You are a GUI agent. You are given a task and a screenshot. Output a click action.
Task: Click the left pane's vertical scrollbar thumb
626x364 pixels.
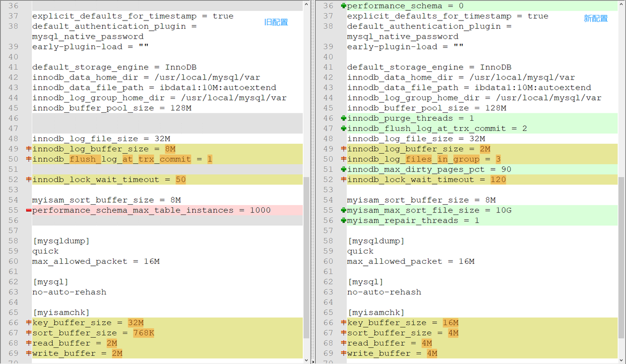(x=307, y=257)
